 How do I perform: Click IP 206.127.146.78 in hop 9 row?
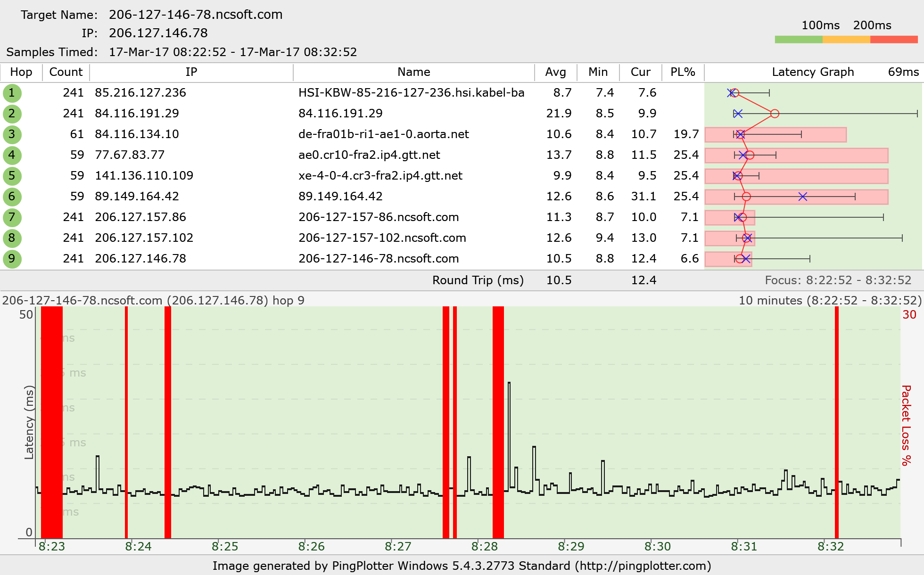(140, 259)
